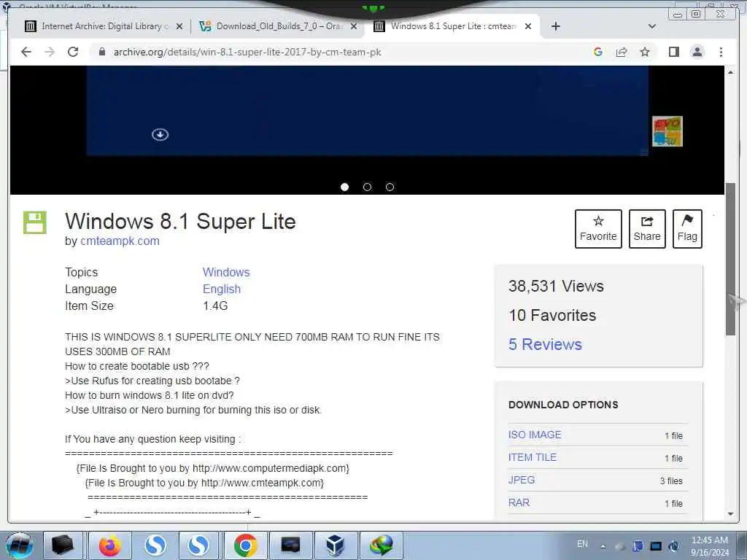
Task: Open the taskbar clock showing 12:45 AM
Action: pyautogui.click(x=710, y=546)
